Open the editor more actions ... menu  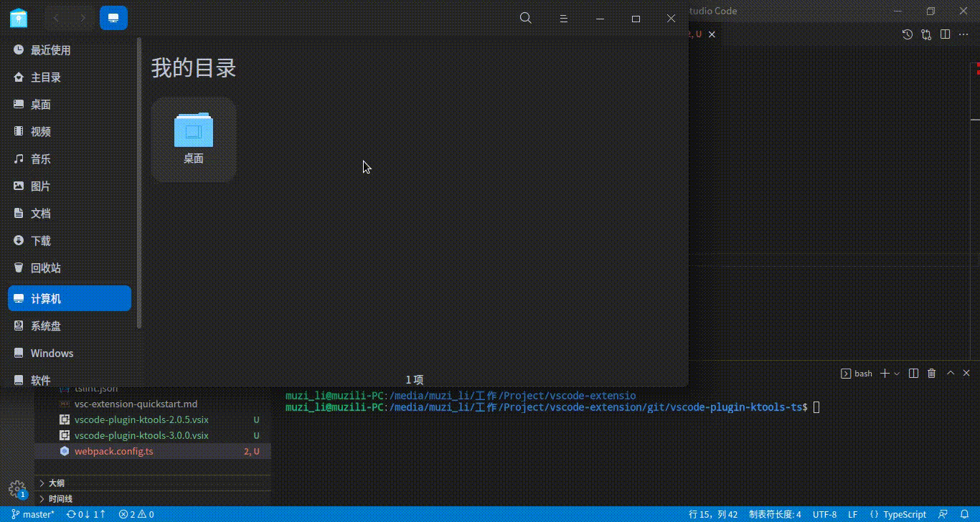964,34
